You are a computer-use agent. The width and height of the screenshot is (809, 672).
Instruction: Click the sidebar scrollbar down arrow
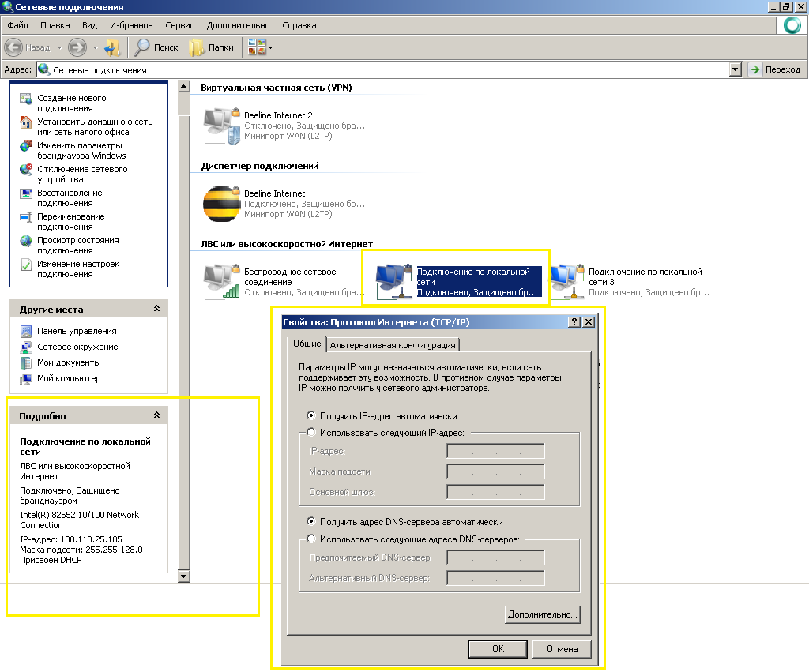(184, 576)
